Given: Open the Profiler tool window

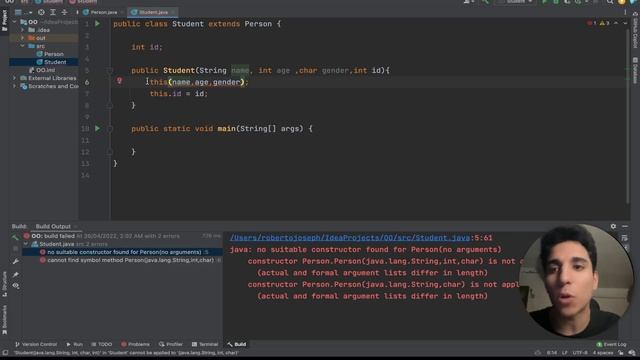Looking at the screenshot, I should point(171,344).
